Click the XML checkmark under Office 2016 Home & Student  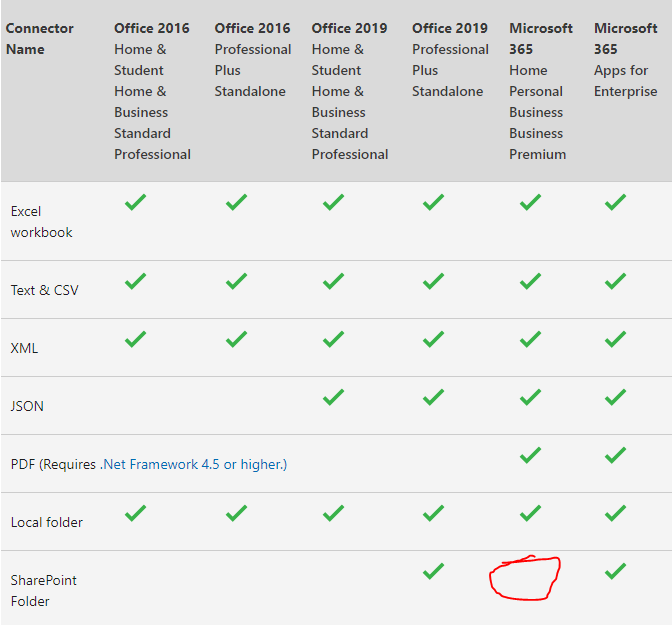[135, 339]
